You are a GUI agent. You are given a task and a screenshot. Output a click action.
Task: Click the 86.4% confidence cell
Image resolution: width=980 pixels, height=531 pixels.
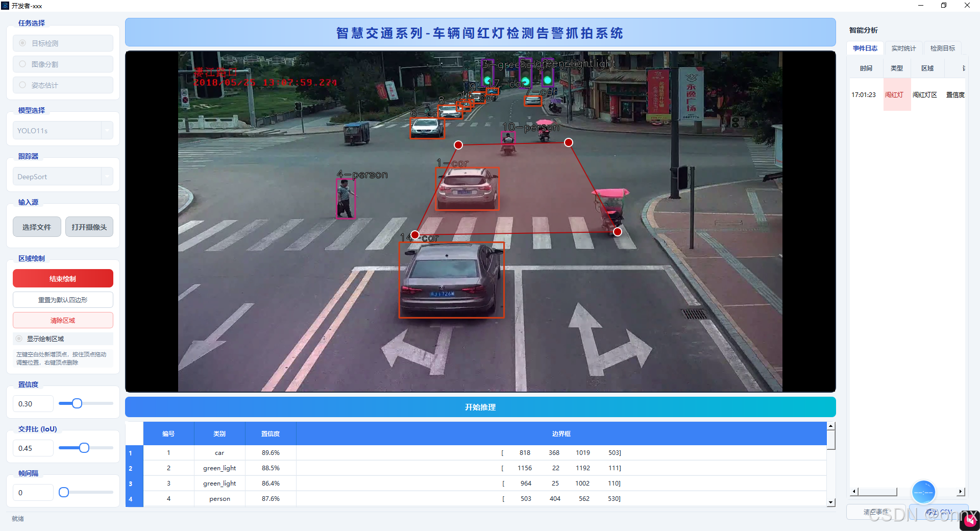[x=271, y=484]
